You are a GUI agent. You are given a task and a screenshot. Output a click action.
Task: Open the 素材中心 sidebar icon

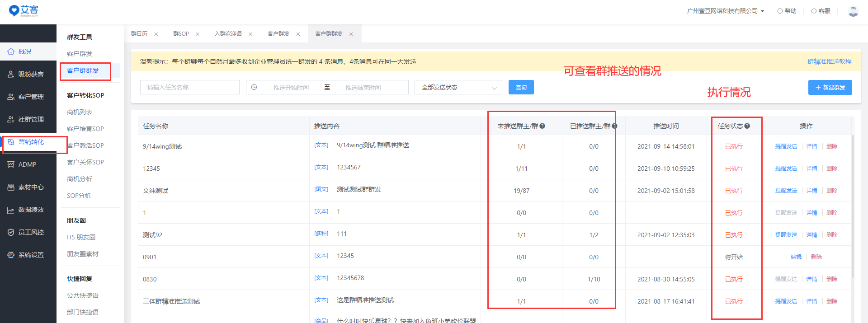11,187
